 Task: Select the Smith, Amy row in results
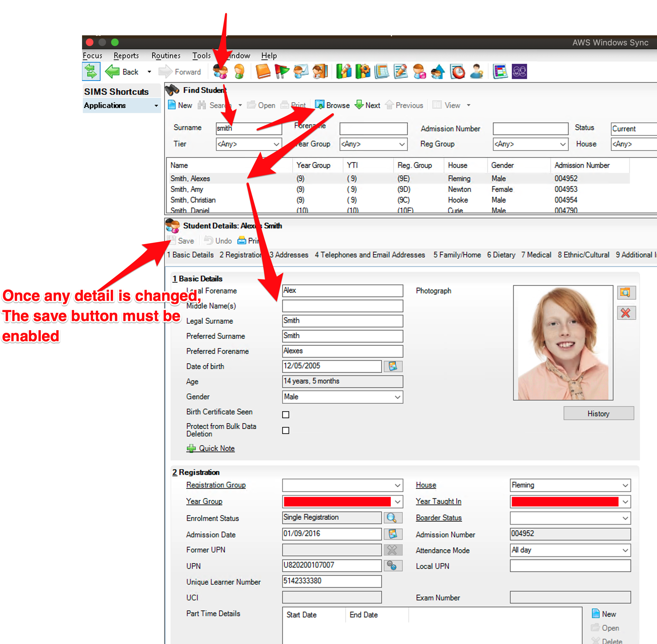click(x=187, y=189)
